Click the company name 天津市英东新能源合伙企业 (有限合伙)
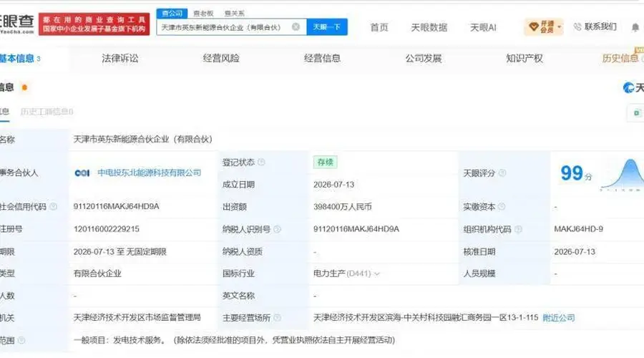 143,140
